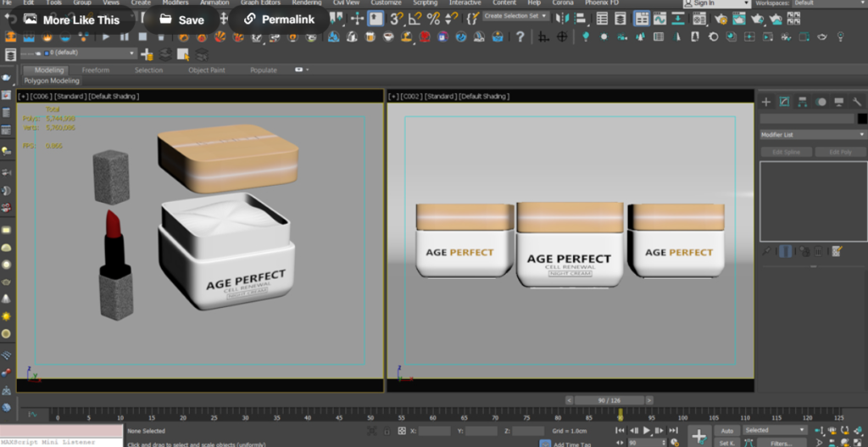
Task: Click Select Objects in Current Layer icon
Action: 183,54
